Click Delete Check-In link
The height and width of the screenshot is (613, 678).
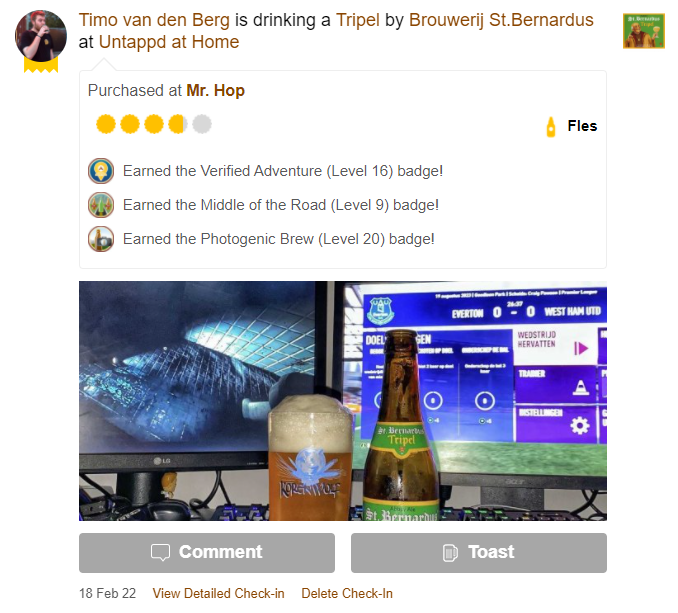(347, 593)
